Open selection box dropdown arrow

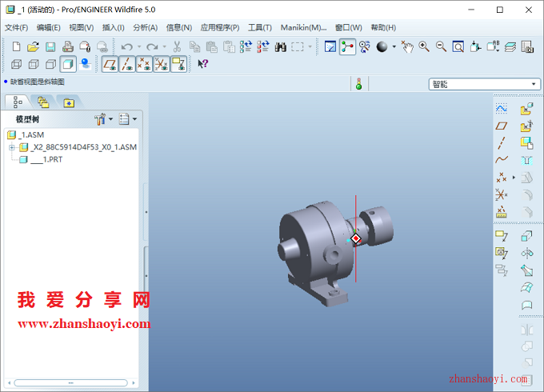click(x=310, y=46)
